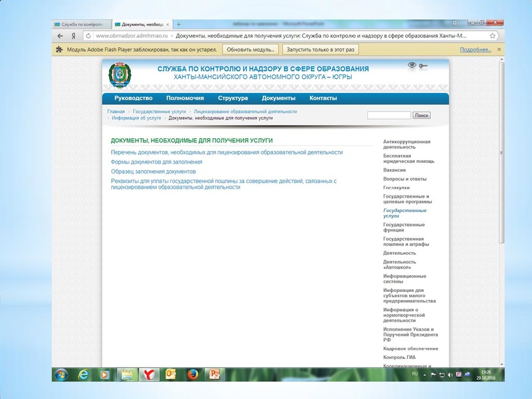Click the coat of arms site logo
532x399 pixels.
(x=120, y=74)
